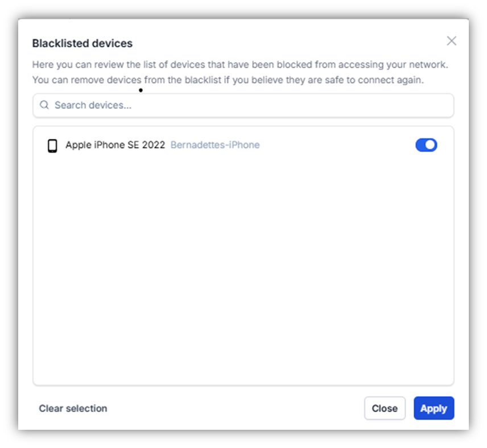
Task: Click the blank space between Clear selection and Close
Action: [233, 408]
